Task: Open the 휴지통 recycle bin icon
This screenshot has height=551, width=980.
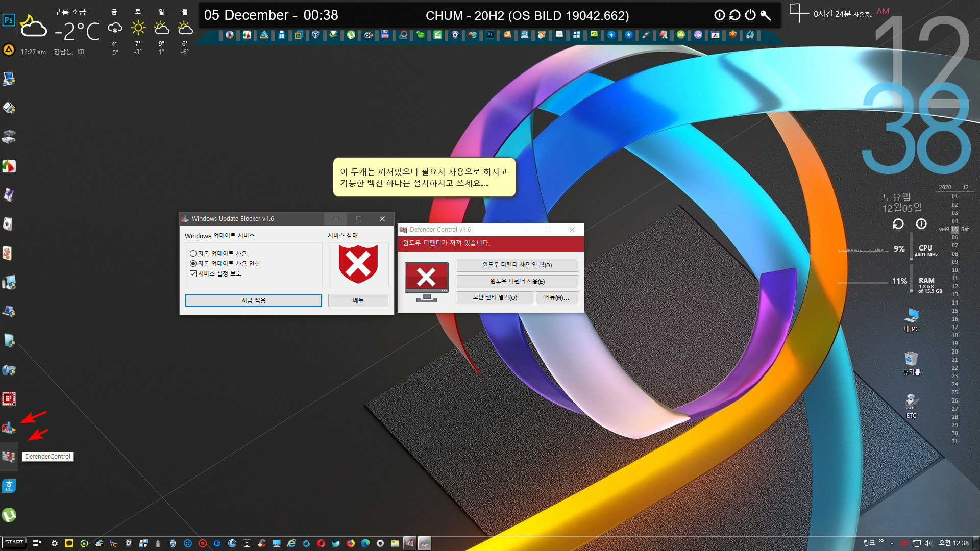Action: tap(911, 363)
